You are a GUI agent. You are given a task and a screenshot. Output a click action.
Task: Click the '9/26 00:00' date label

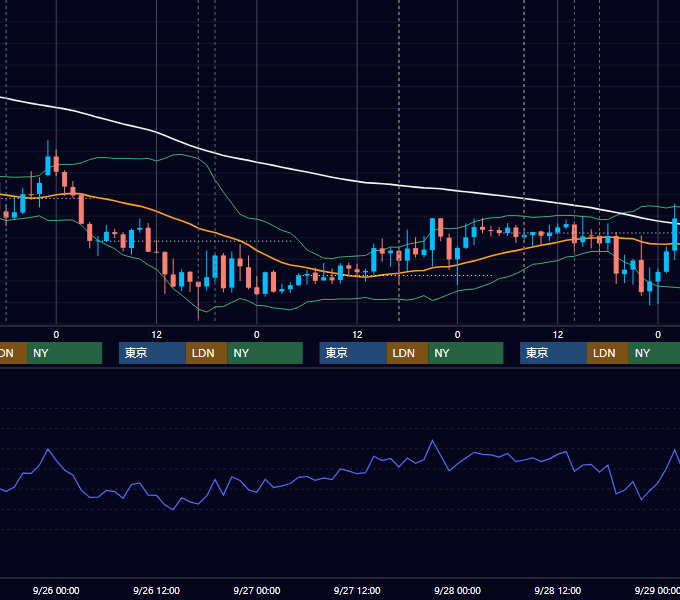[x=56, y=590]
